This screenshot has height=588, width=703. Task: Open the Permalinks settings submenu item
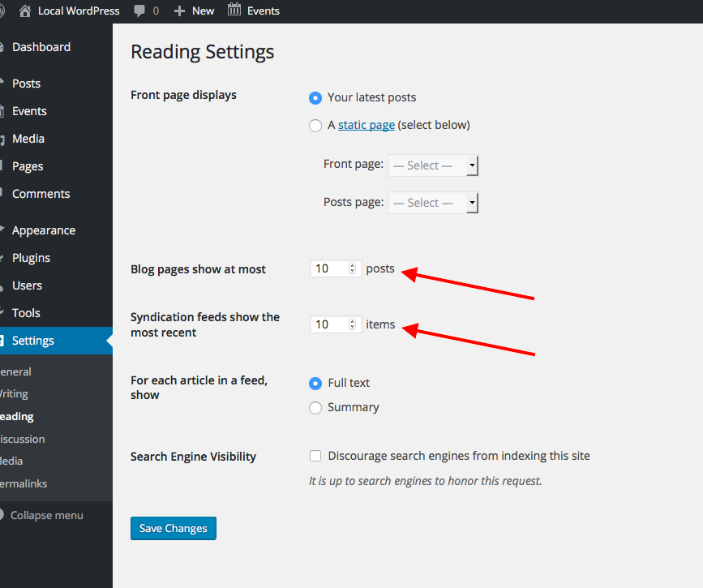click(x=24, y=483)
